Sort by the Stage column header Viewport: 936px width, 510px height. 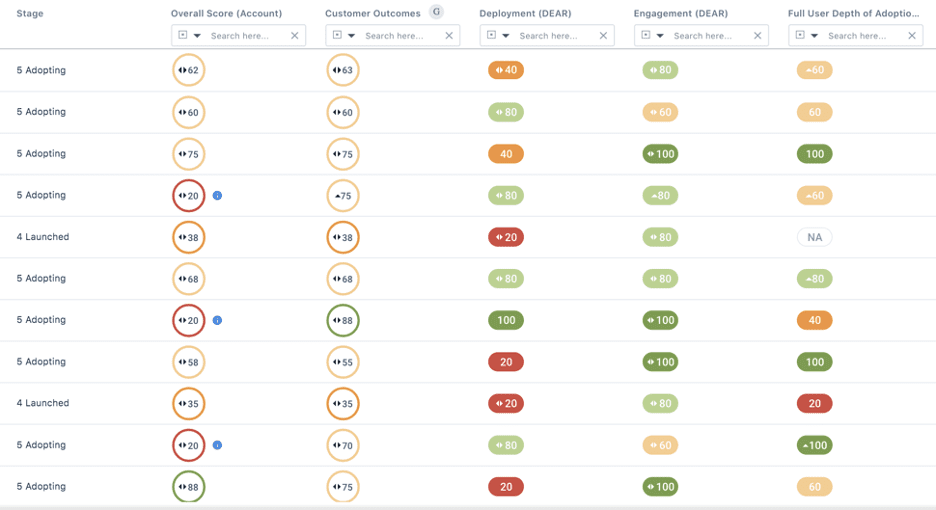(30, 14)
